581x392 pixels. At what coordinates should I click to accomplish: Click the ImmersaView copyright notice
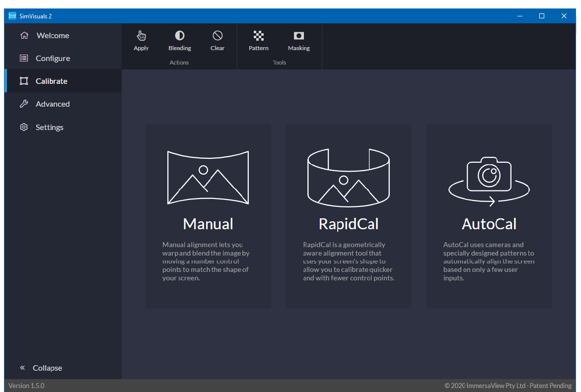pos(508,386)
